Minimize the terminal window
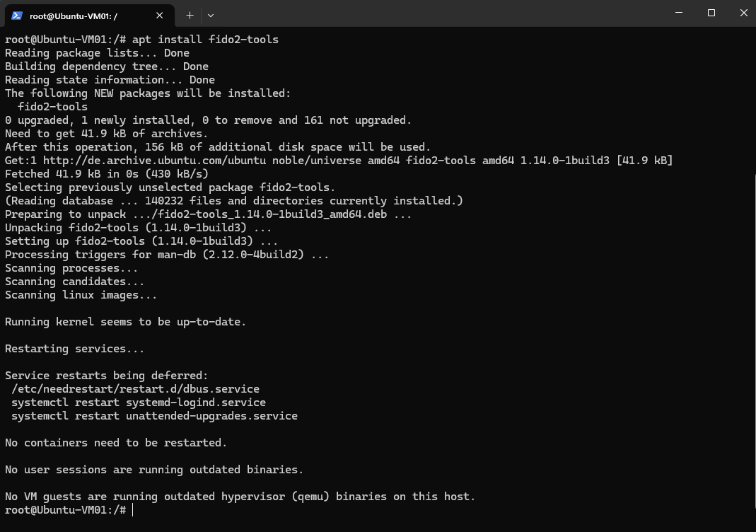Image resolution: width=756 pixels, height=532 pixels. click(679, 13)
